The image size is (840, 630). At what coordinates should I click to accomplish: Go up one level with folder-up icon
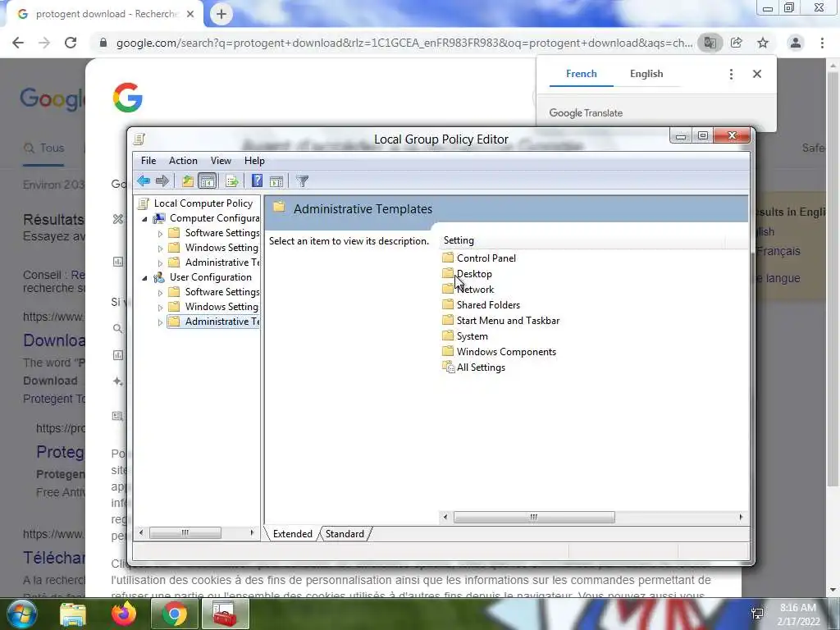pyautogui.click(x=188, y=181)
